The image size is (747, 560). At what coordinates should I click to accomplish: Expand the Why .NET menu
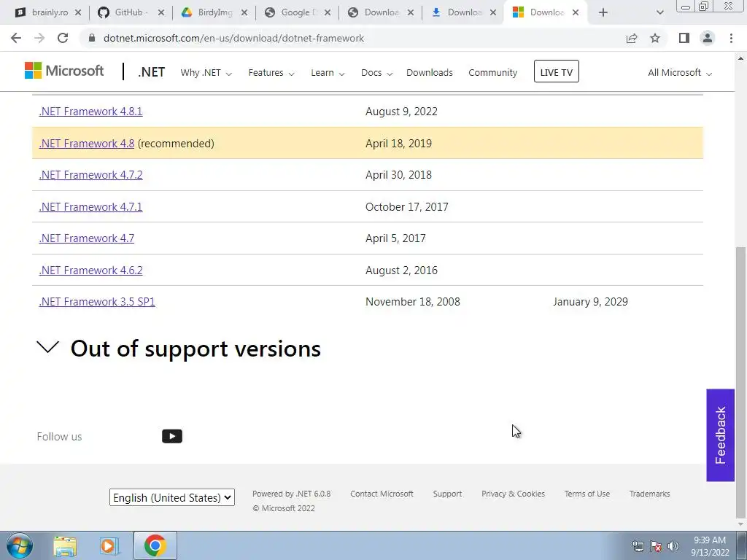tap(206, 72)
